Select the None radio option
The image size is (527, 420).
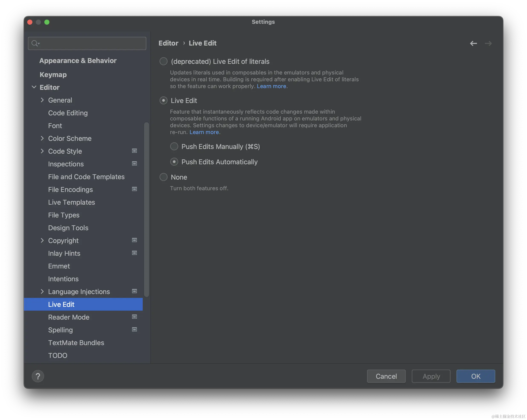(x=164, y=177)
